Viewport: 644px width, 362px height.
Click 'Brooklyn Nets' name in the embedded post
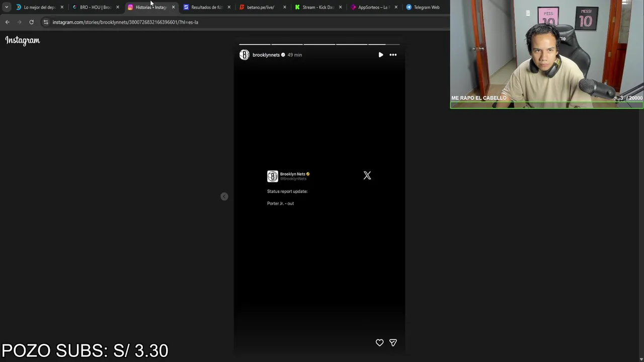pyautogui.click(x=292, y=174)
